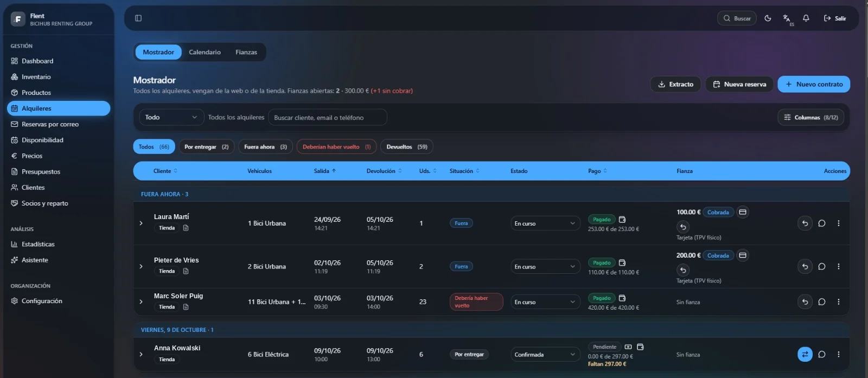Sort by the Pago column header

[x=597, y=171]
